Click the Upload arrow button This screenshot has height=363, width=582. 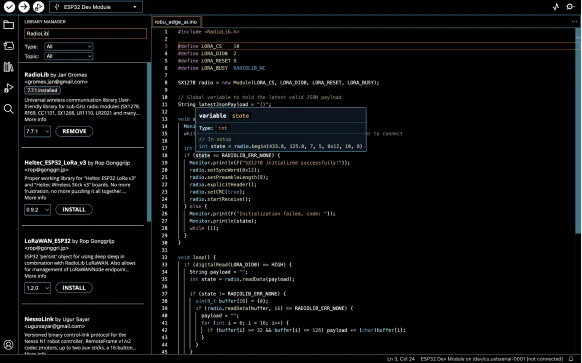(24, 7)
